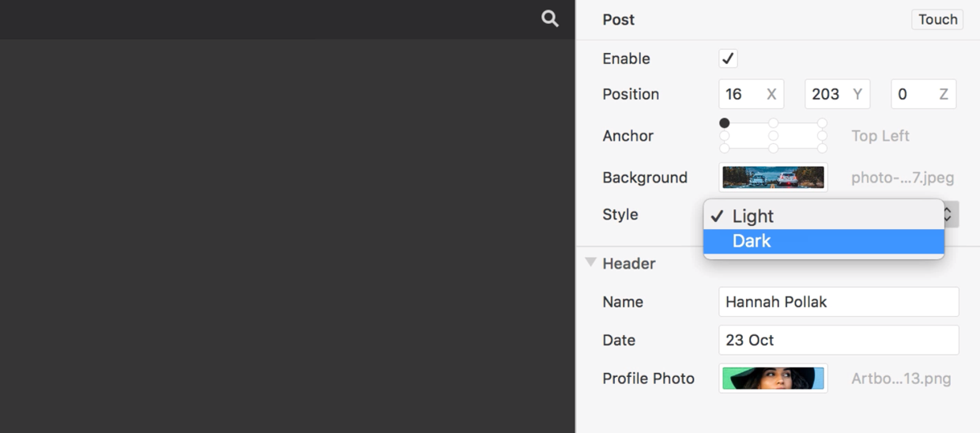This screenshot has height=433, width=980.
Task: Select the bottom-right anchor point
Action: pos(822,149)
